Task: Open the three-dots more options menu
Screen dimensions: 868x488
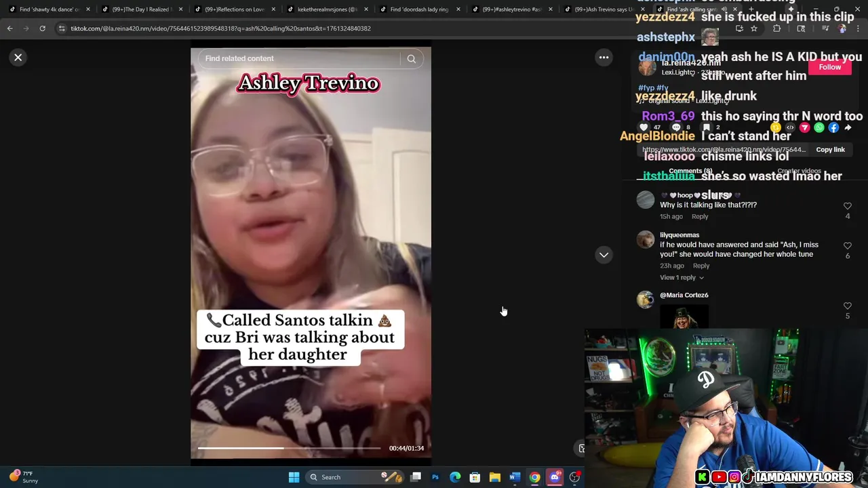Action: (x=604, y=58)
